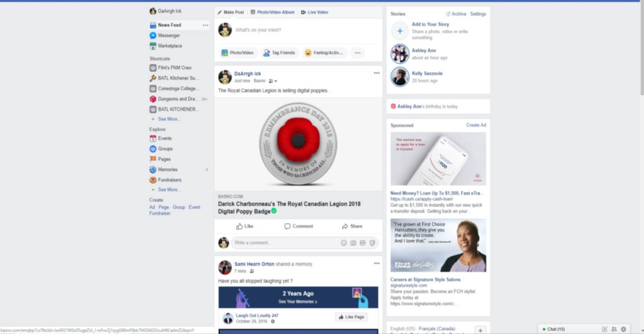Select the Live Video tab

(315, 12)
